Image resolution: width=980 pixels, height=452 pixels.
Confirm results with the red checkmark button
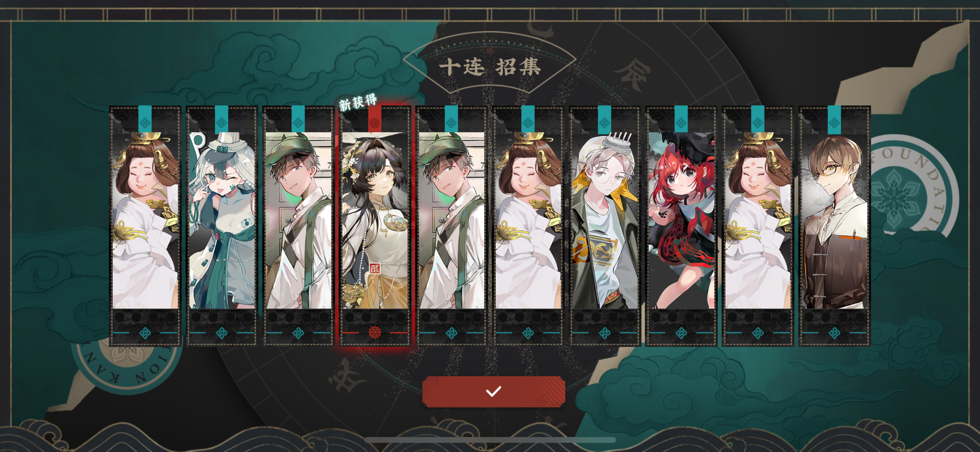click(493, 391)
